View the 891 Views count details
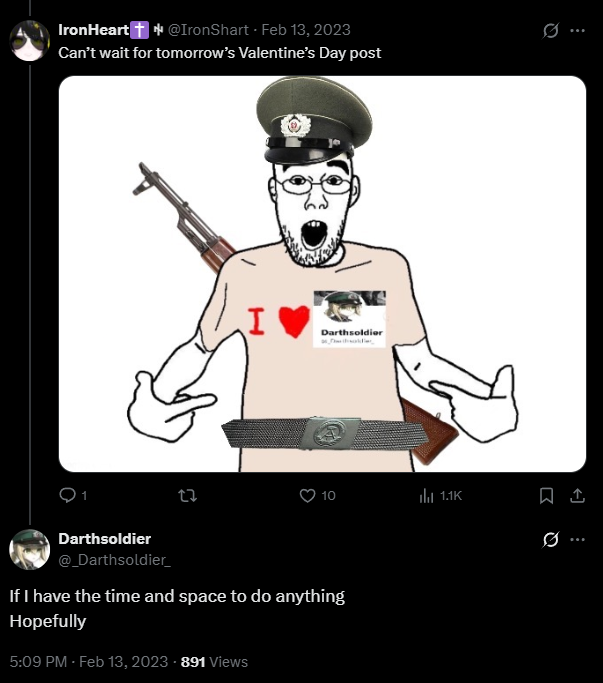The height and width of the screenshot is (683, 603). tap(214, 662)
